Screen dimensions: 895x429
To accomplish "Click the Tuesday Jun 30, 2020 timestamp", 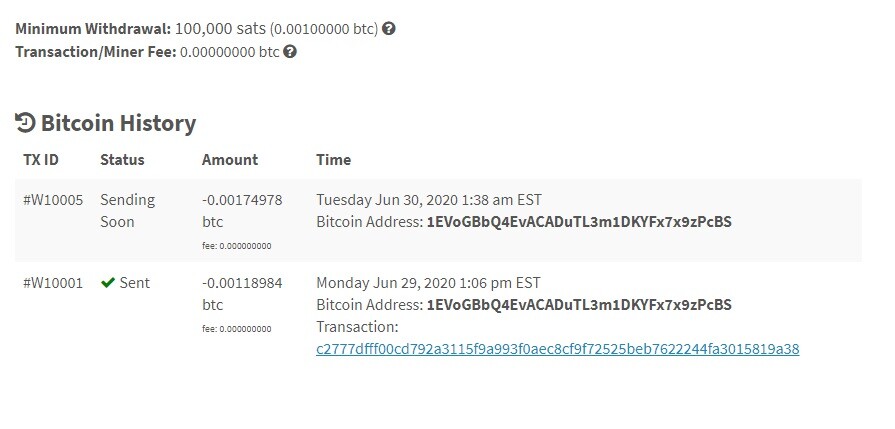I will pyautogui.click(x=429, y=200).
